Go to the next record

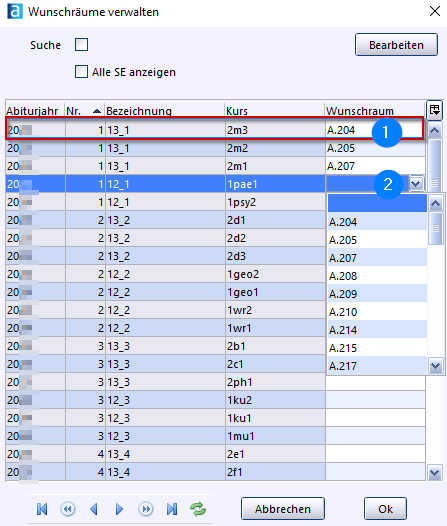pyautogui.click(x=119, y=509)
